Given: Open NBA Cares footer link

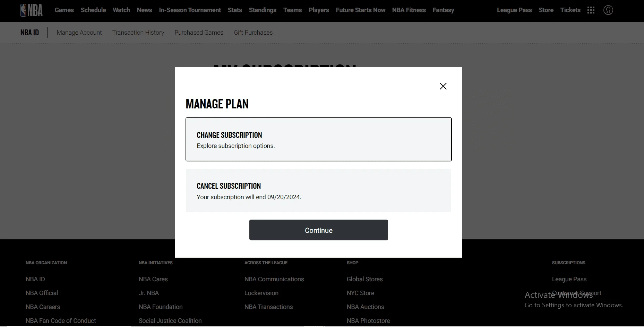Looking at the screenshot, I should click(153, 279).
